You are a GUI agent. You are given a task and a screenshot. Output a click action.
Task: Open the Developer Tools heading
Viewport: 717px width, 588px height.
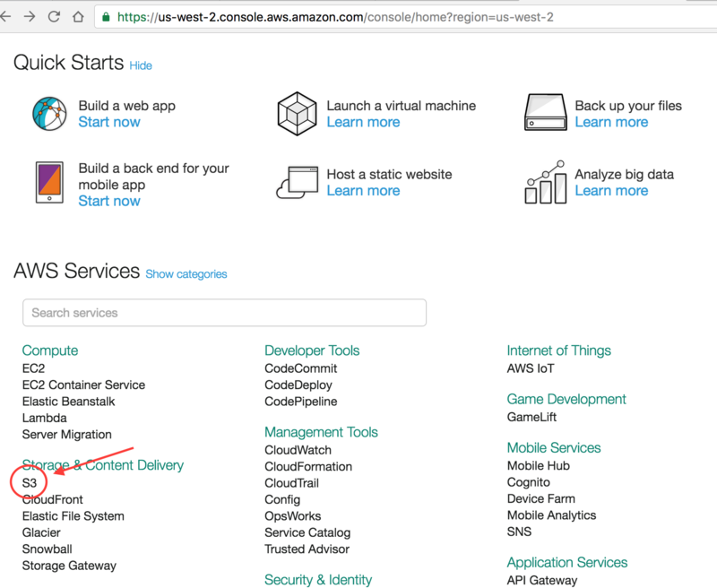312,350
